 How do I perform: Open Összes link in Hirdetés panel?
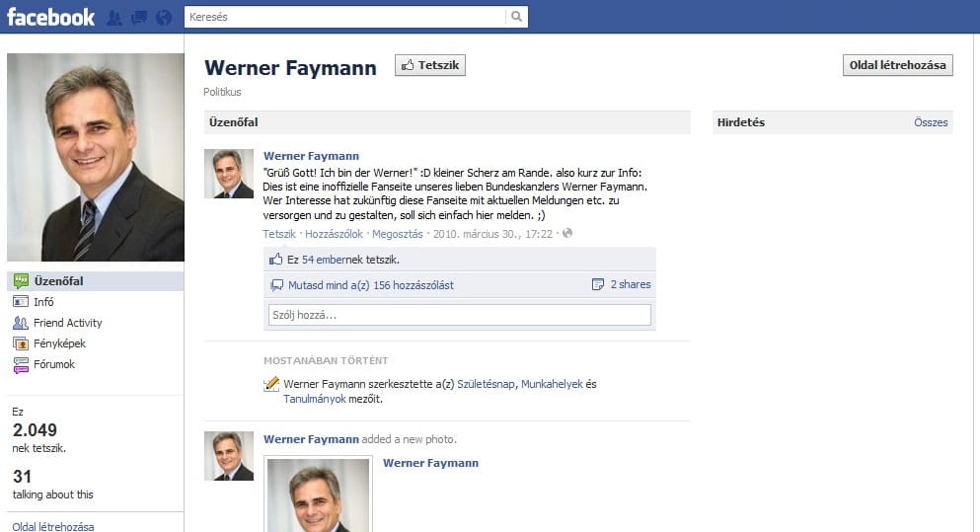[931, 122]
